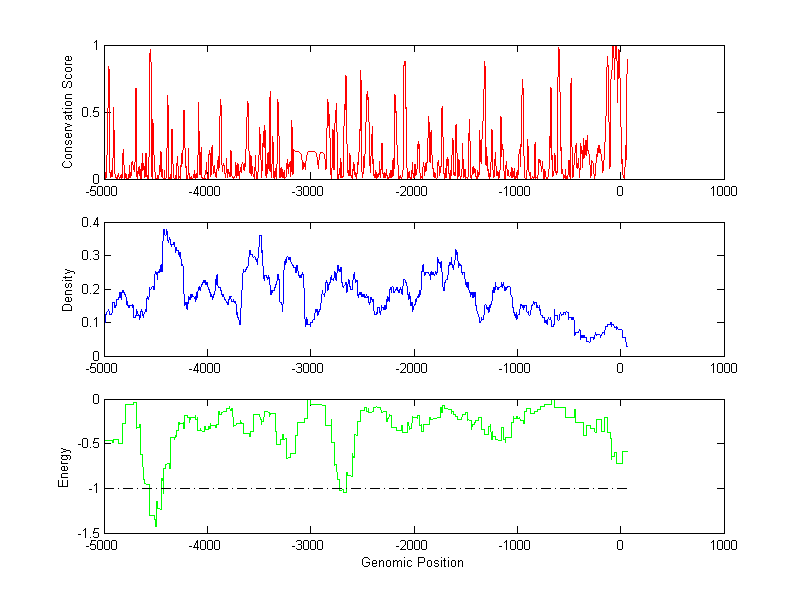The height and width of the screenshot is (599, 800).
Task: Click the dashed threshold line at energy -1
Action: 450,488
